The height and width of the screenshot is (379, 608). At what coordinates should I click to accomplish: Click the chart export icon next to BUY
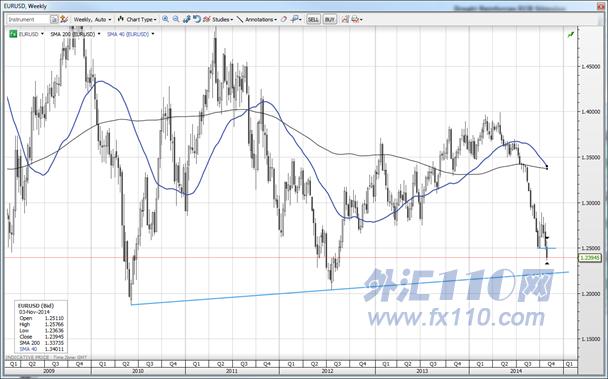point(345,19)
